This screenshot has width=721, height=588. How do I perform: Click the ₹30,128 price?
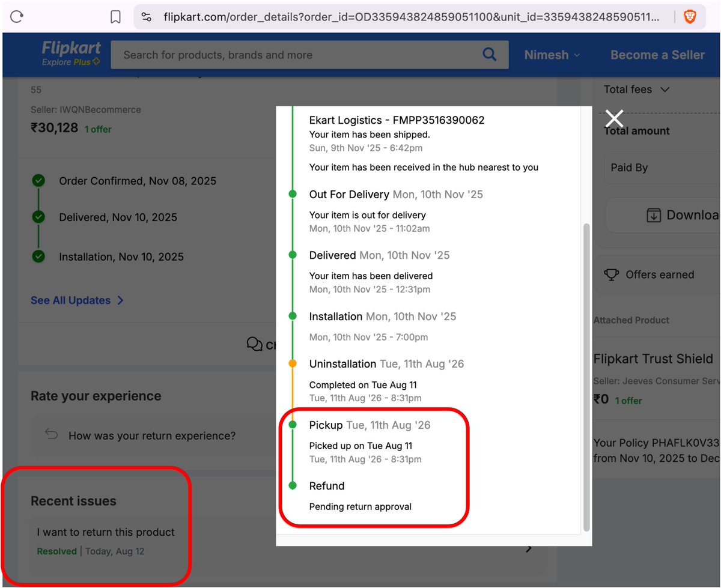54,128
